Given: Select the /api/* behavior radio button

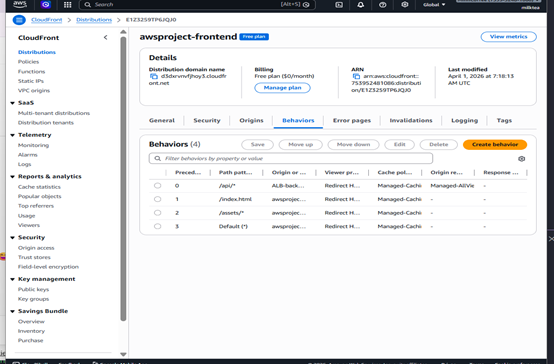Looking at the screenshot, I should coord(158,186).
